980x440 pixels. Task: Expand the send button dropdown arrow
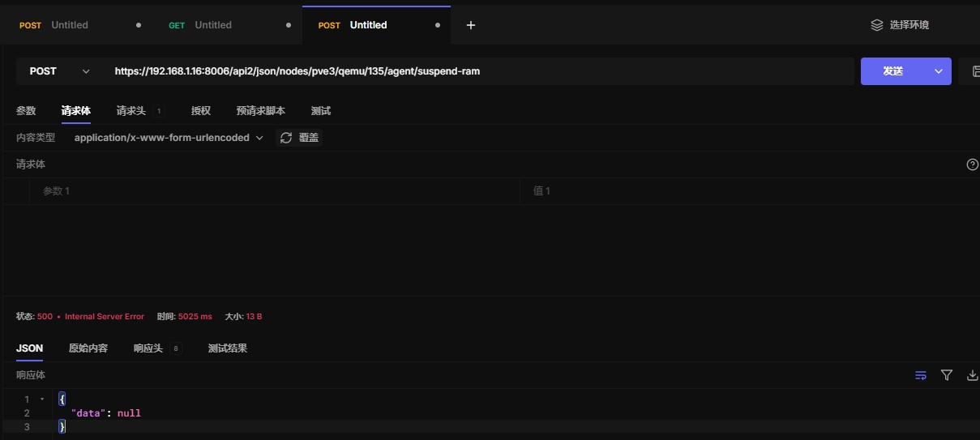939,71
